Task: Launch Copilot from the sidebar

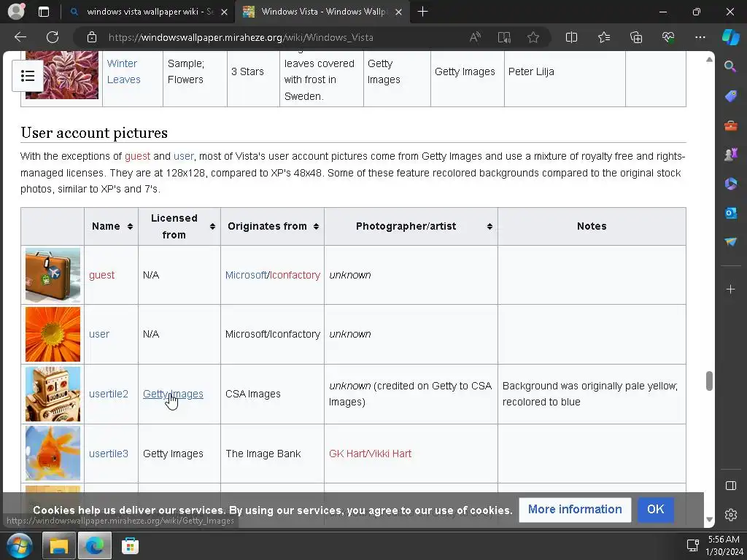Action: pos(730,37)
